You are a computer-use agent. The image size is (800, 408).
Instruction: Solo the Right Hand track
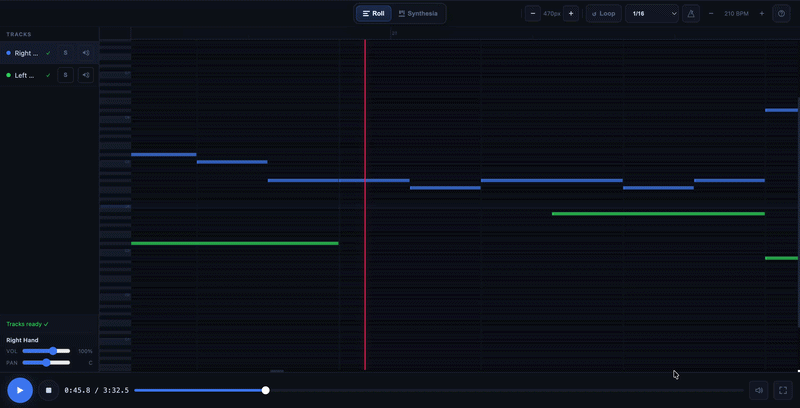pyautogui.click(x=65, y=53)
